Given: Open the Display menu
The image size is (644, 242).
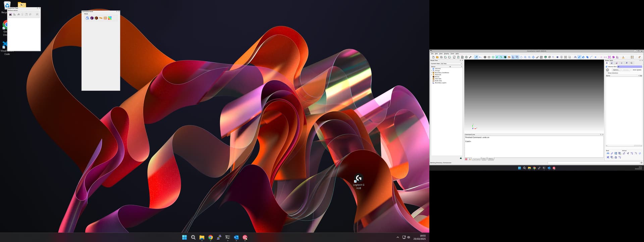Looking at the screenshot, I should click(446, 54).
